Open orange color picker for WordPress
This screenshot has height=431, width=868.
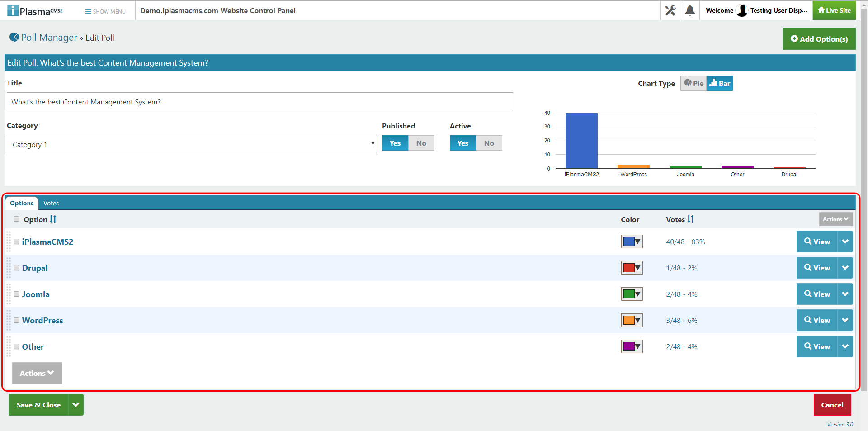tap(632, 320)
